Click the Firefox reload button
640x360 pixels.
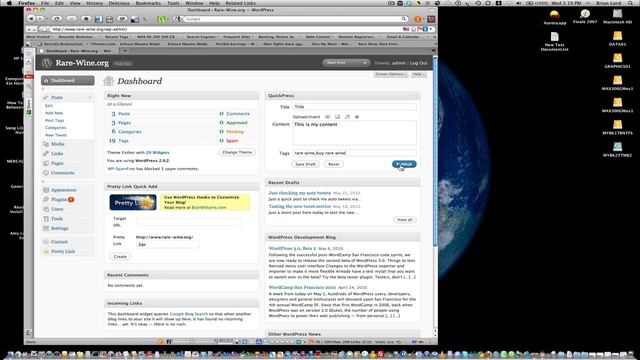pyautogui.click(x=57, y=19)
